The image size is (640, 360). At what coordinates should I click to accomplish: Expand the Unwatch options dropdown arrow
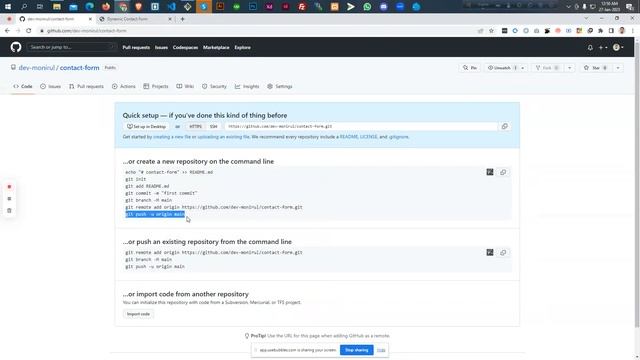(x=522, y=68)
